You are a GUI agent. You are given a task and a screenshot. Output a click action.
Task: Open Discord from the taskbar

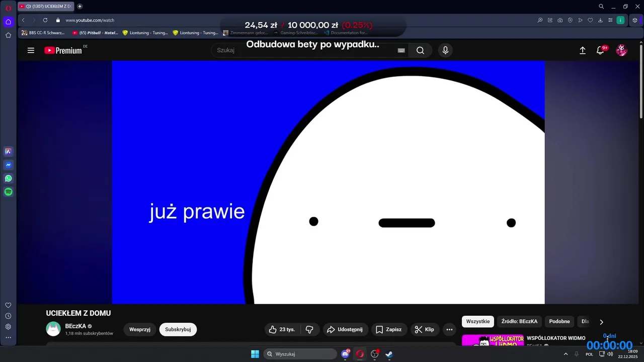click(x=345, y=354)
